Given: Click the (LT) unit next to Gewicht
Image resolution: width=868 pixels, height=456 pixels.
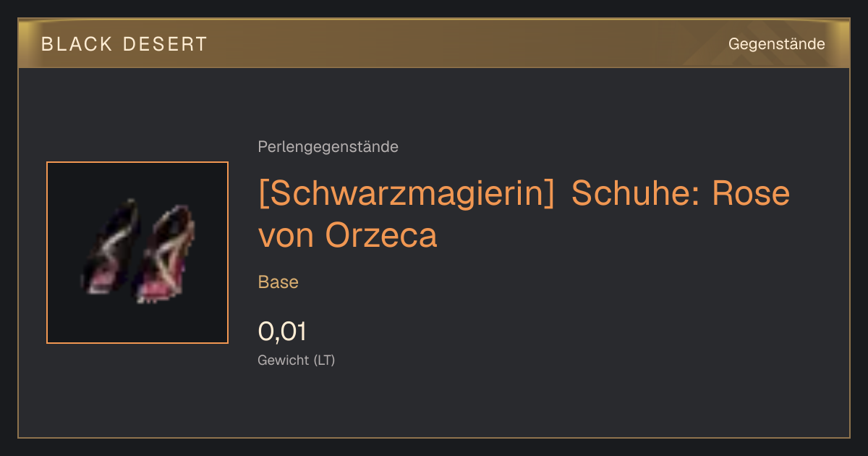Looking at the screenshot, I should [x=324, y=360].
